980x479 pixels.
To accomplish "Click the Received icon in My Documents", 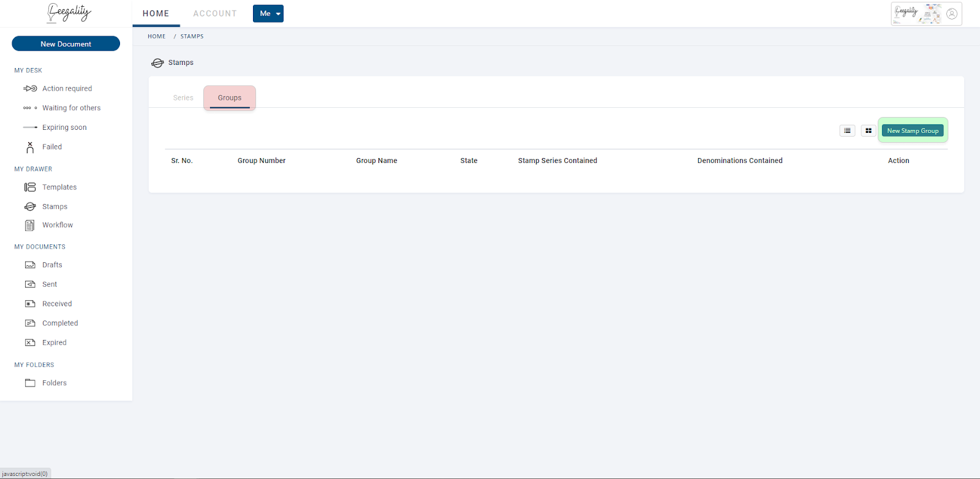I will coord(30,304).
